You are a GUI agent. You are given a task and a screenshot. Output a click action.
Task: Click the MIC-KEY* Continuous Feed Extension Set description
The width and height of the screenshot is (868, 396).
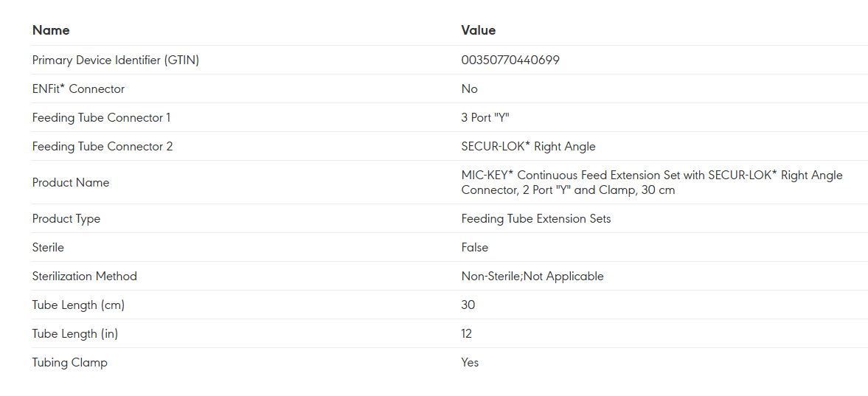click(x=651, y=182)
